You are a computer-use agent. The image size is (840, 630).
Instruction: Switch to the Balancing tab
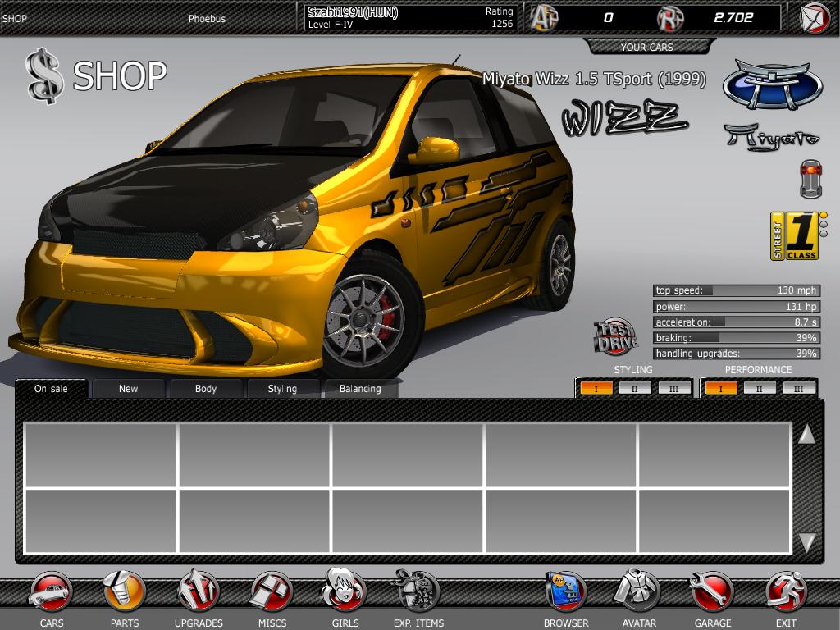point(360,389)
